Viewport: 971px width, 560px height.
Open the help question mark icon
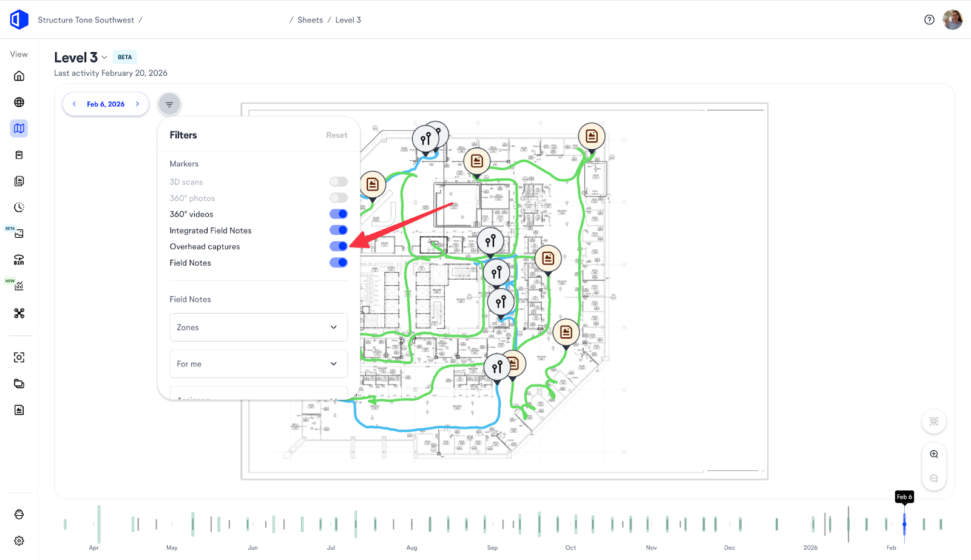[x=929, y=19]
